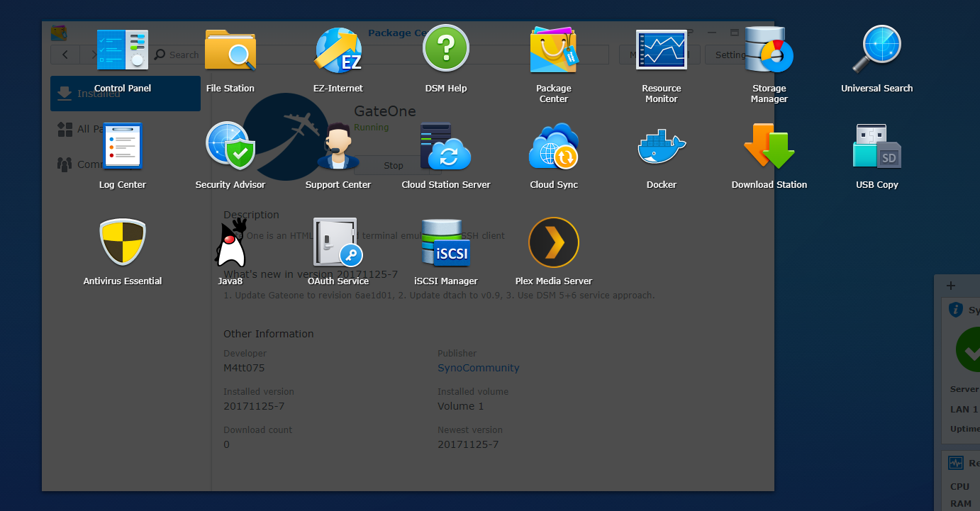The image size is (980, 511).
Task: Click the version under Newest version
Action: (468, 444)
